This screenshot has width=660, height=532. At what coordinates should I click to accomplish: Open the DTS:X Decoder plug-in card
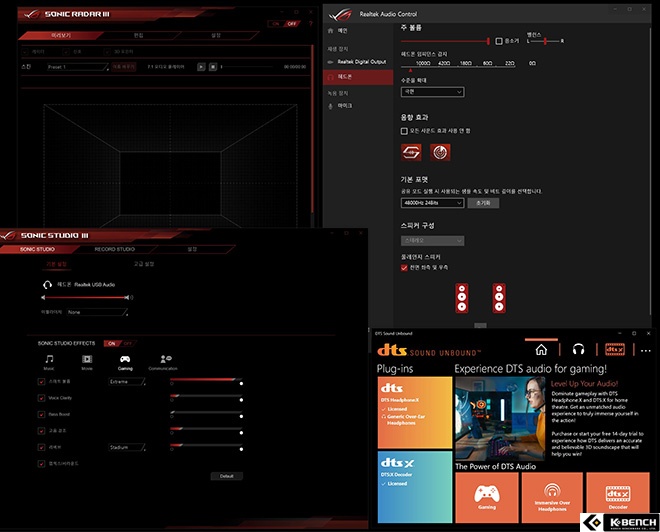tap(415, 487)
